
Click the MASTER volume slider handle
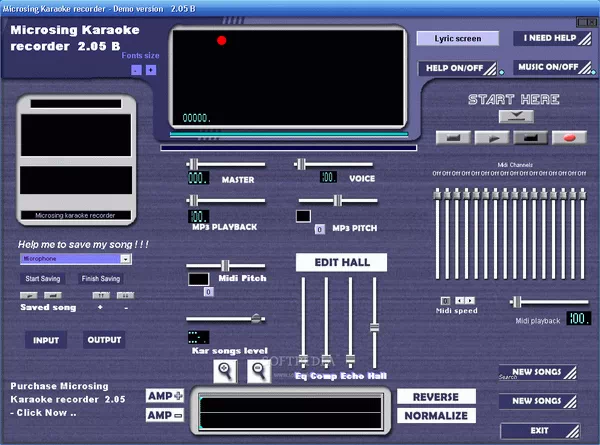point(194,165)
